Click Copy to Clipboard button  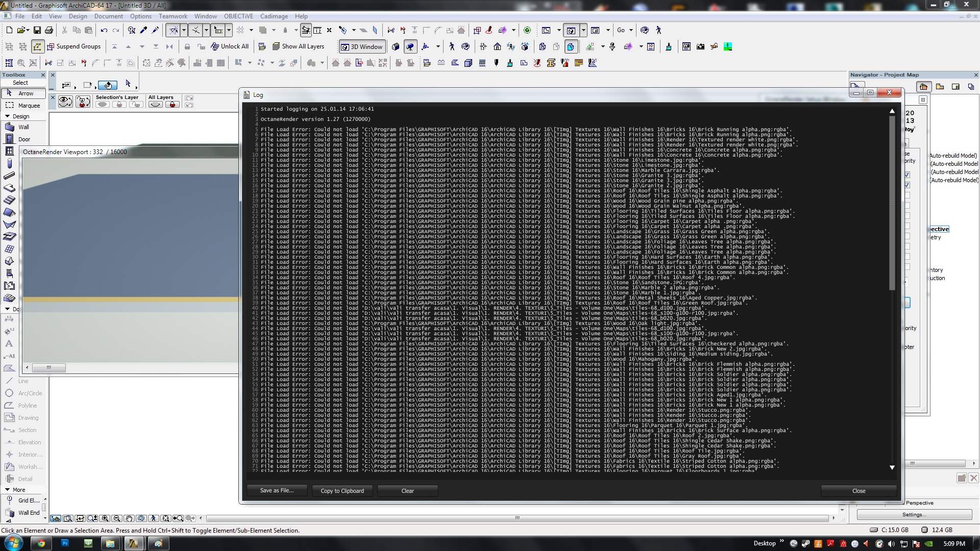point(342,491)
